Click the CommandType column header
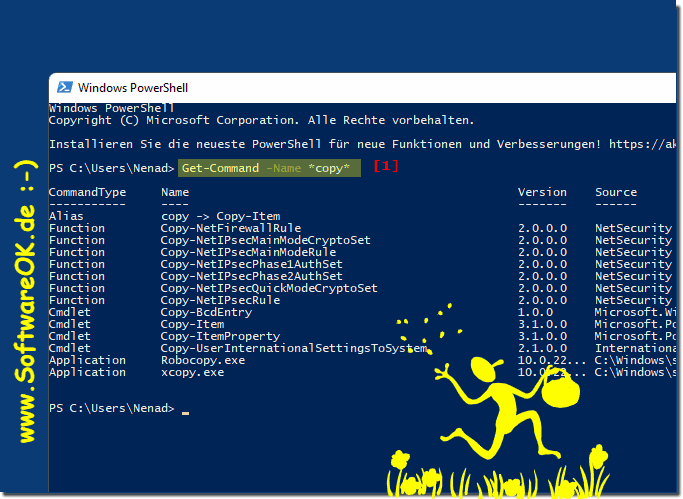Image resolution: width=683 pixels, height=499 pixels. (87, 192)
